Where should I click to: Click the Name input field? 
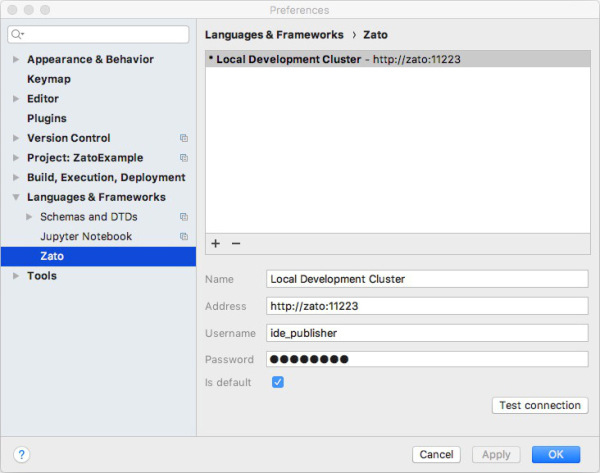(x=427, y=279)
